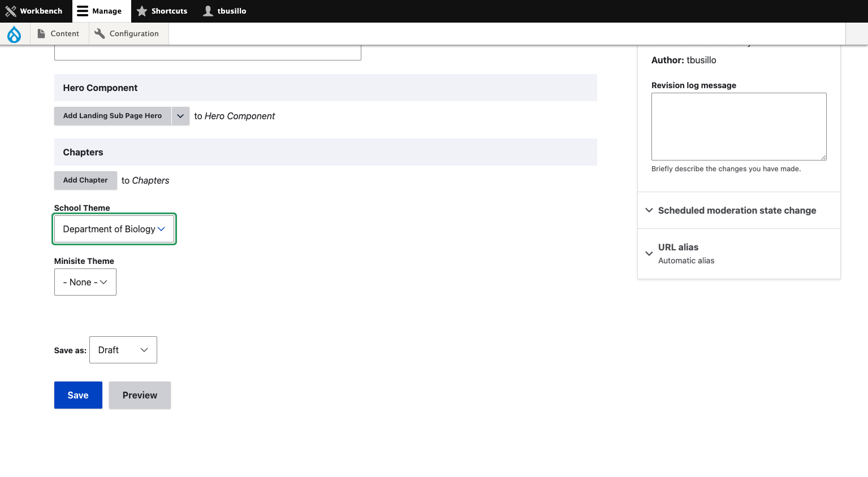Viewport: 868px width, 477px height.
Task: Click the Drupal drop logo icon
Action: pyautogui.click(x=14, y=34)
